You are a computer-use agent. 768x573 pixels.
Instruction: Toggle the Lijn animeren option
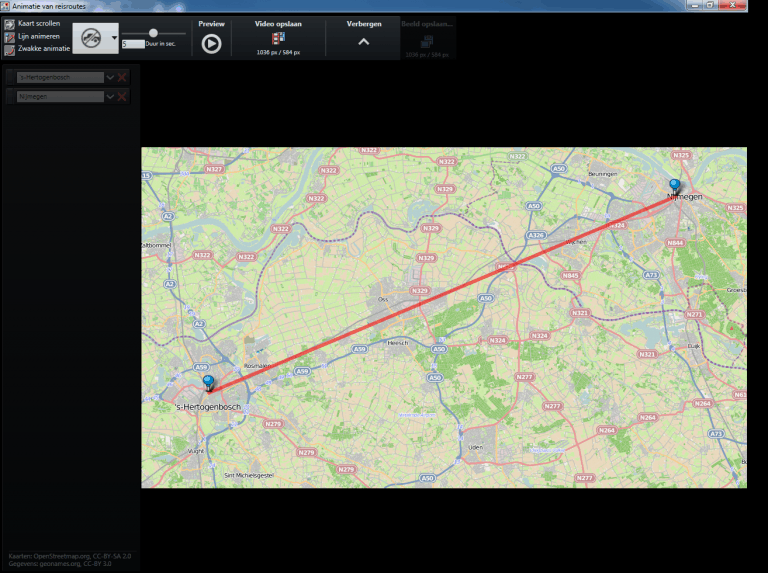[x=32, y=36]
